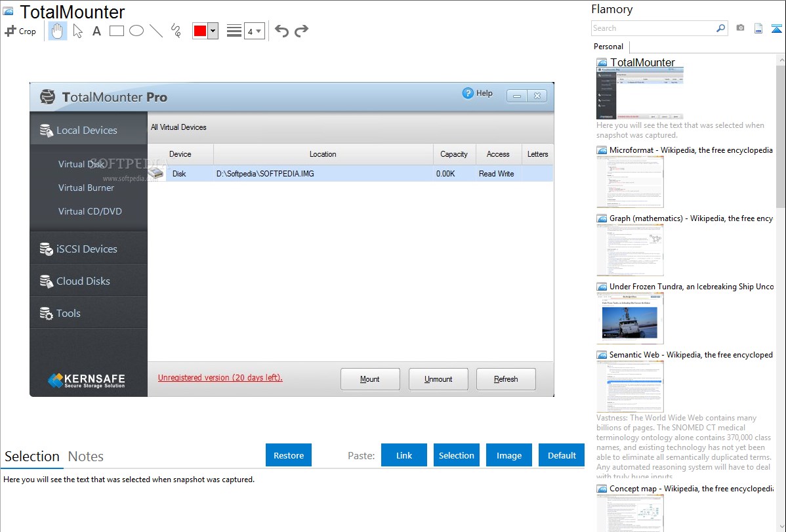Open the color picker dropdown arrow
786x532 pixels.
(213, 31)
